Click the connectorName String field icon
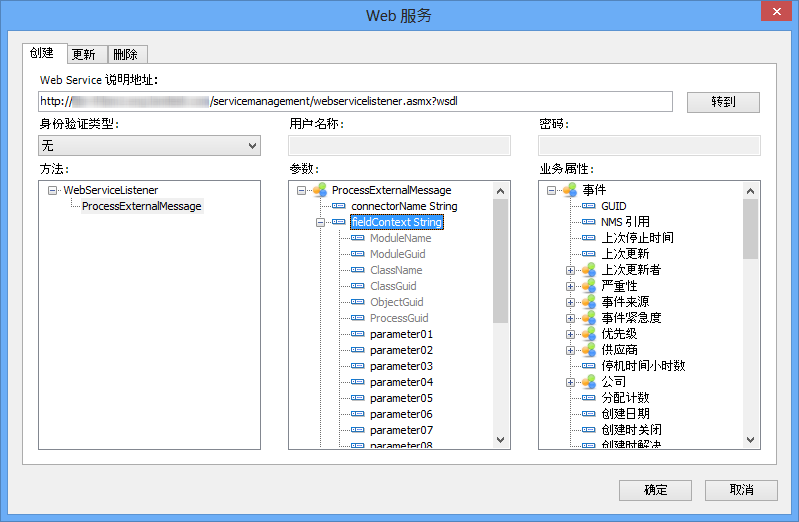The width and height of the screenshot is (799, 522). [x=338, y=206]
